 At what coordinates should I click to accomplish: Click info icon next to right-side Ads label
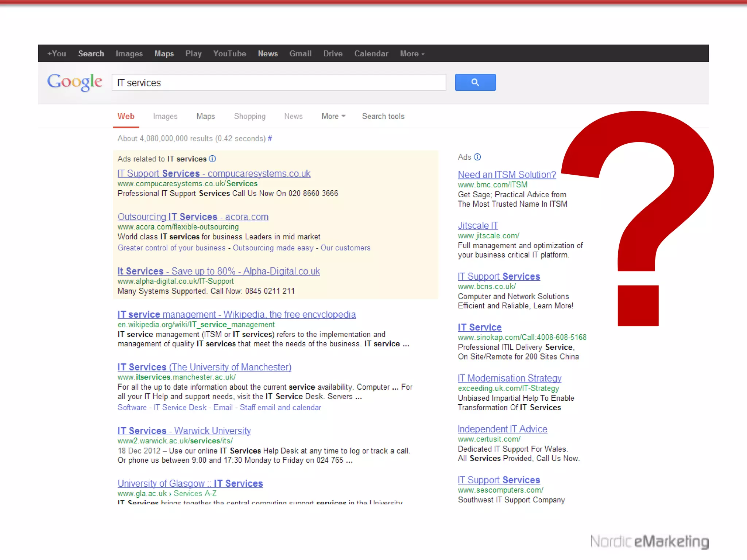(x=477, y=157)
